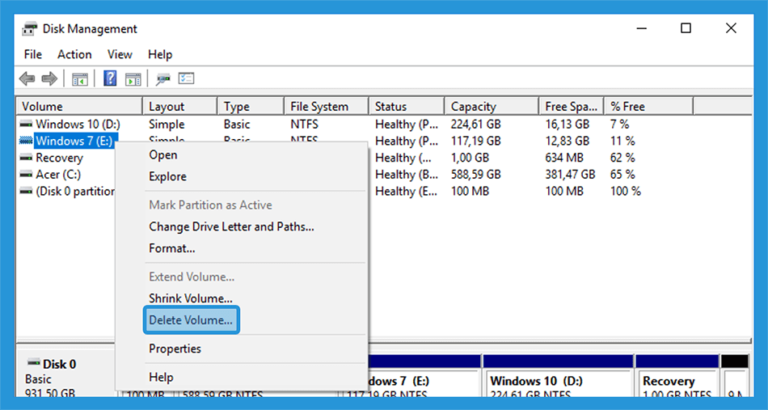Click the Disk Management title bar icon
Viewport: 768px width, 410px height.
coord(30,29)
